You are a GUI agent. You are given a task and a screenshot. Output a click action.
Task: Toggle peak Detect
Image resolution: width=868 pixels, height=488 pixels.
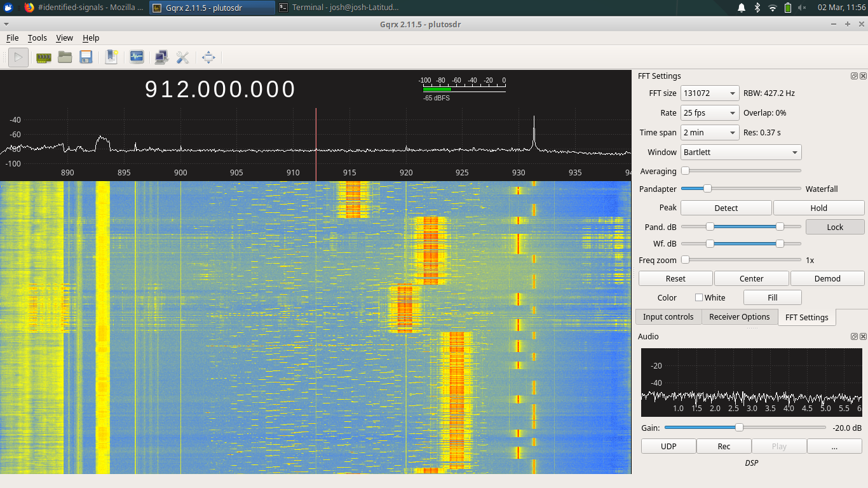click(x=726, y=208)
